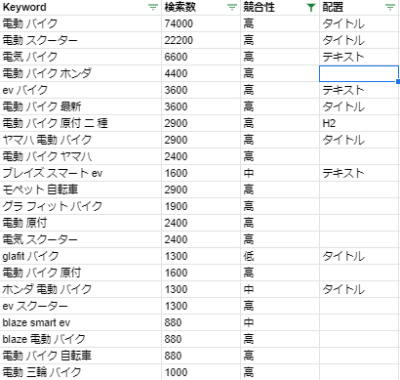400x380 pixels.
Task: Click the cell 電気 バイク
Action: [x=81, y=57]
